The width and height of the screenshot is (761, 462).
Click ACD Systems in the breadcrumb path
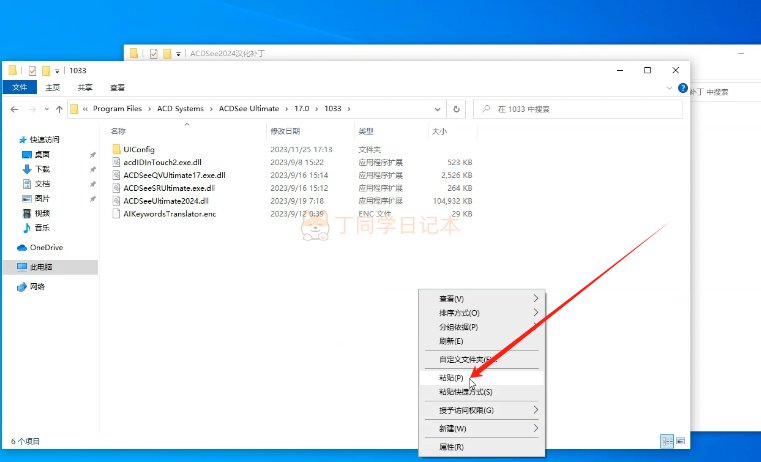tap(182, 109)
